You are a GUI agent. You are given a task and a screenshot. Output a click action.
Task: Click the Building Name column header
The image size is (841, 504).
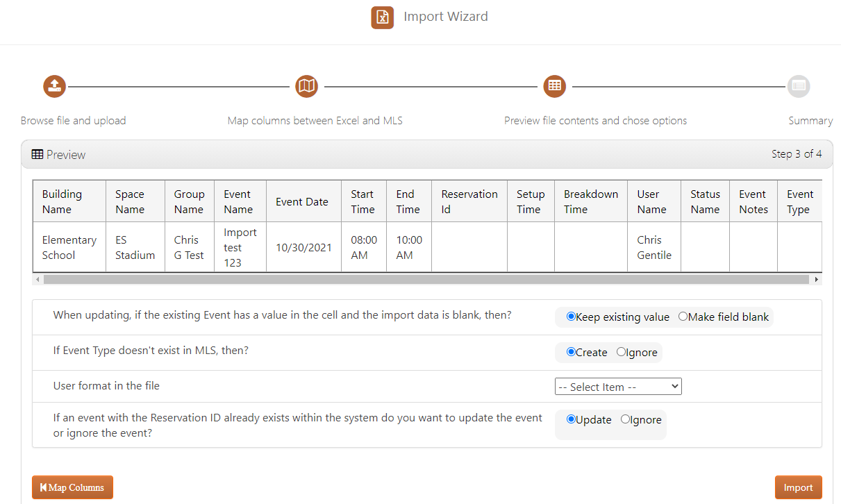69,201
